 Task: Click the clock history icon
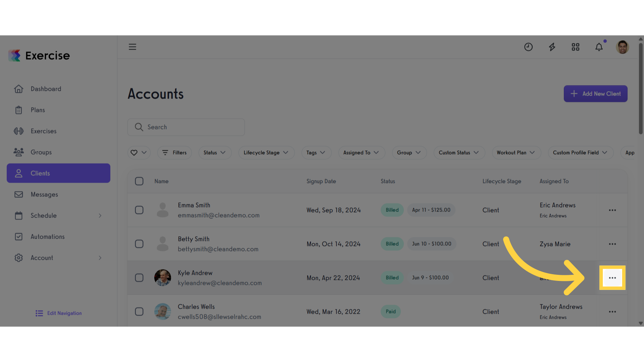tap(528, 47)
